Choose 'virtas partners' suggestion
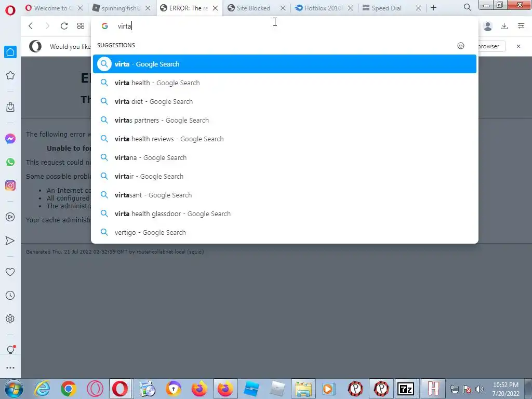The width and height of the screenshot is (532, 399). [x=285, y=120]
